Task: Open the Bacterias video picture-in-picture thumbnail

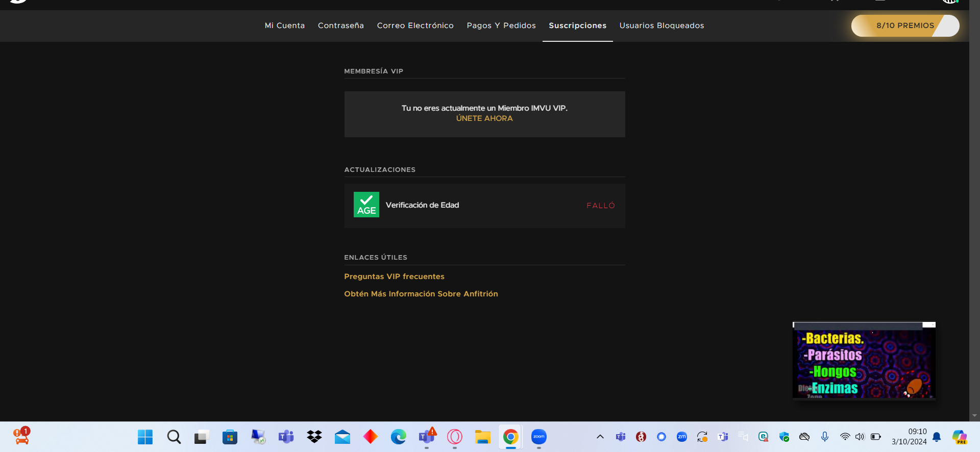Action: click(864, 360)
